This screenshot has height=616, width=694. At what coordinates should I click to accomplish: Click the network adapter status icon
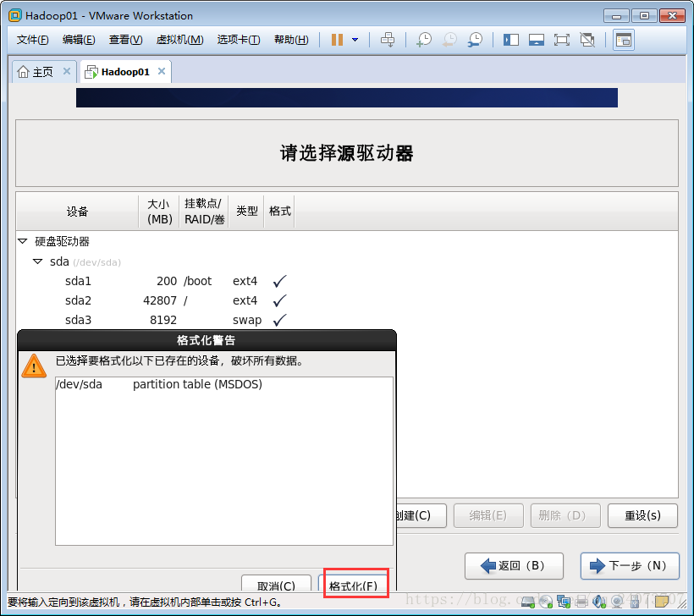click(564, 602)
